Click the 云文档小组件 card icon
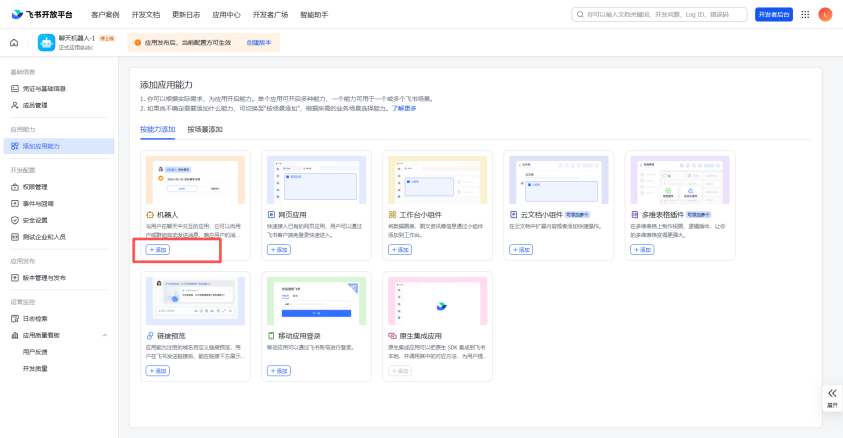Image resolution: width=843 pixels, height=438 pixels. pos(513,214)
